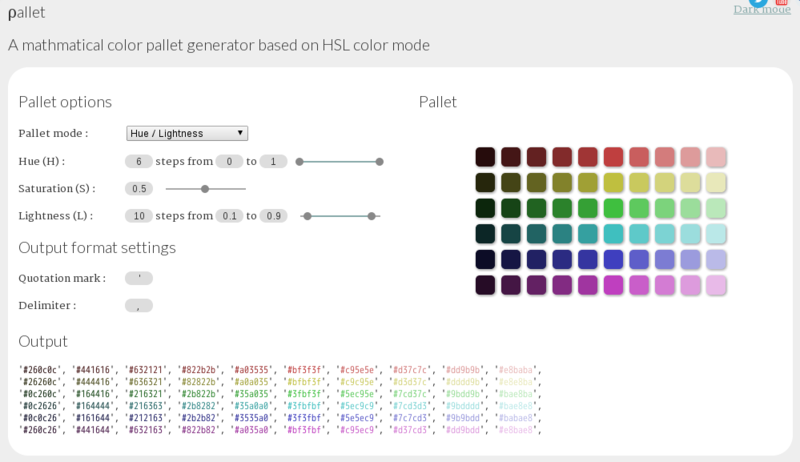800x462 pixels.
Task: Click the Quotation mark input field
Action: (139, 278)
